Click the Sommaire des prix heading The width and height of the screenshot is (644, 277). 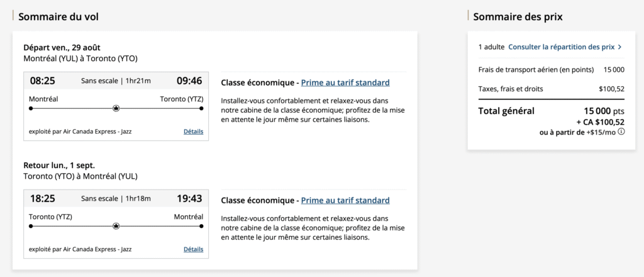pyautogui.click(x=518, y=16)
